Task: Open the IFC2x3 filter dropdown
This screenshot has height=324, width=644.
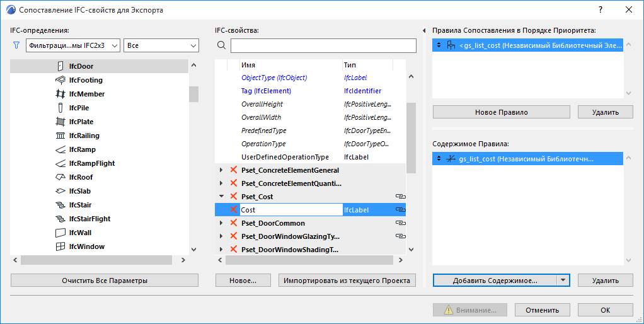Action: 72,45
